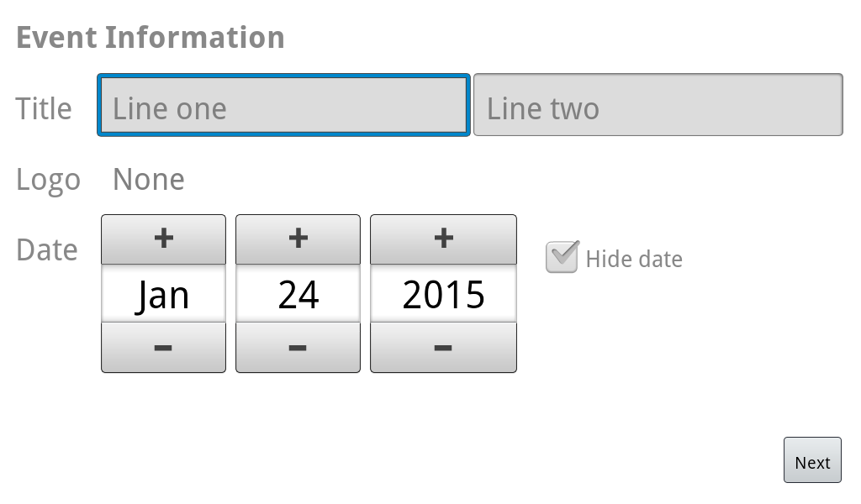Image resolution: width=861 pixels, height=504 pixels.
Task: Click into the 'Line two' title field
Action: coord(658,105)
